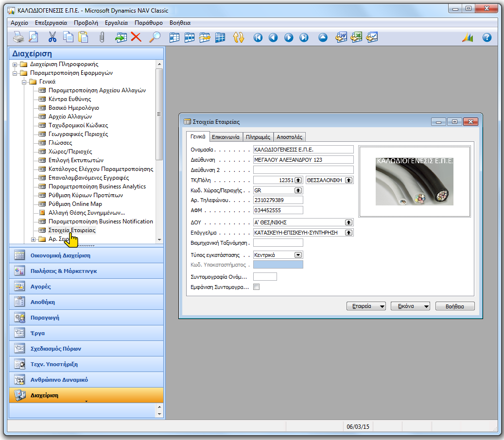The width and height of the screenshot is (504, 440).
Task: Open the Επεξεργασία menu
Action: coord(51,23)
